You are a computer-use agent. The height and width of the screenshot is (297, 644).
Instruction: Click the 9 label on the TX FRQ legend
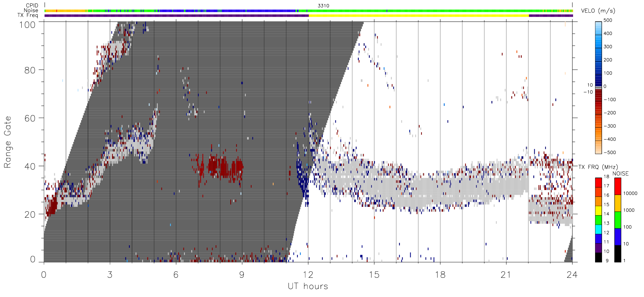pos(607,261)
